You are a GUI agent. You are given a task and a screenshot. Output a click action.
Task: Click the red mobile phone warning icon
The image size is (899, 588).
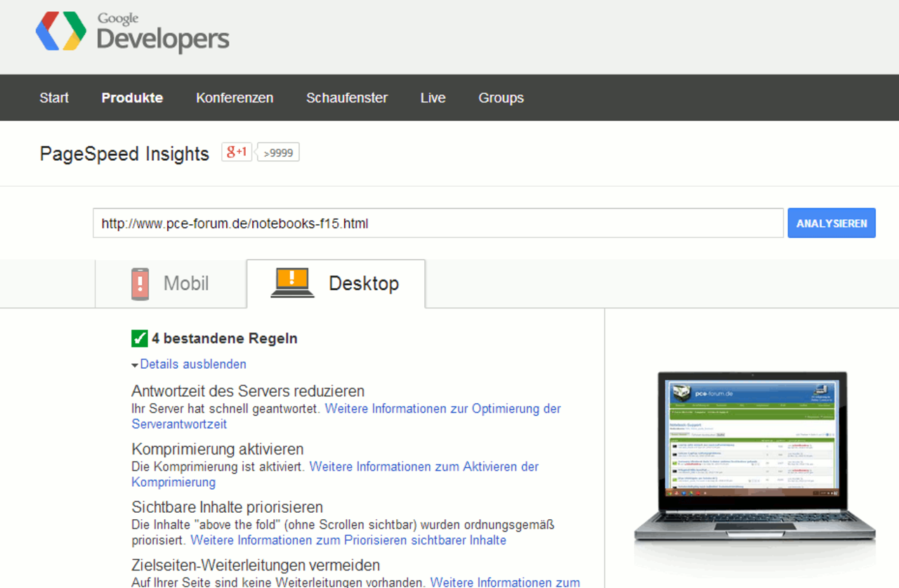coord(140,284)
